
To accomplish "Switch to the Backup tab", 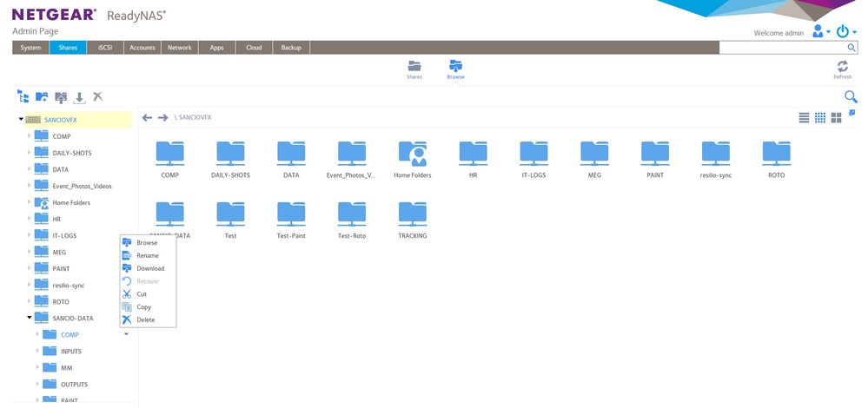I will click(x=291, y=48).
